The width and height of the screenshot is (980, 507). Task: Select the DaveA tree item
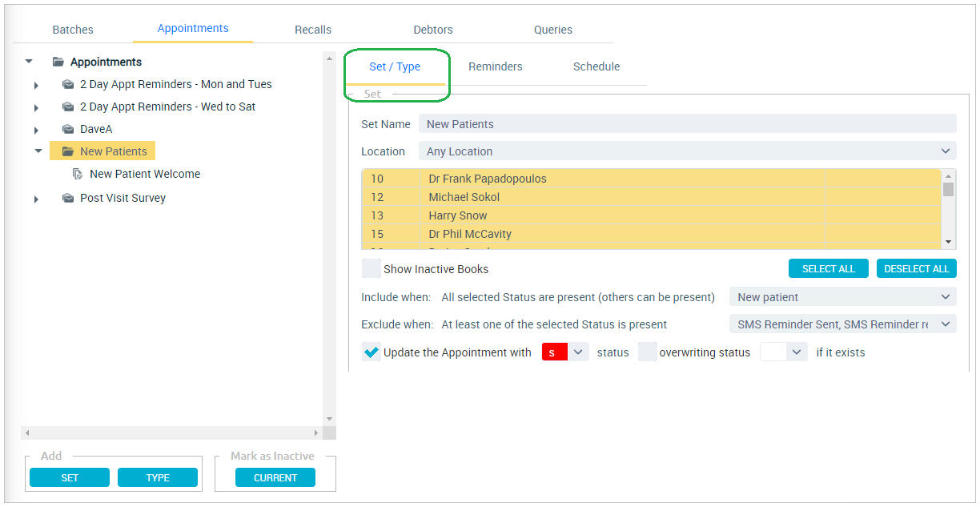click(96, 129)
